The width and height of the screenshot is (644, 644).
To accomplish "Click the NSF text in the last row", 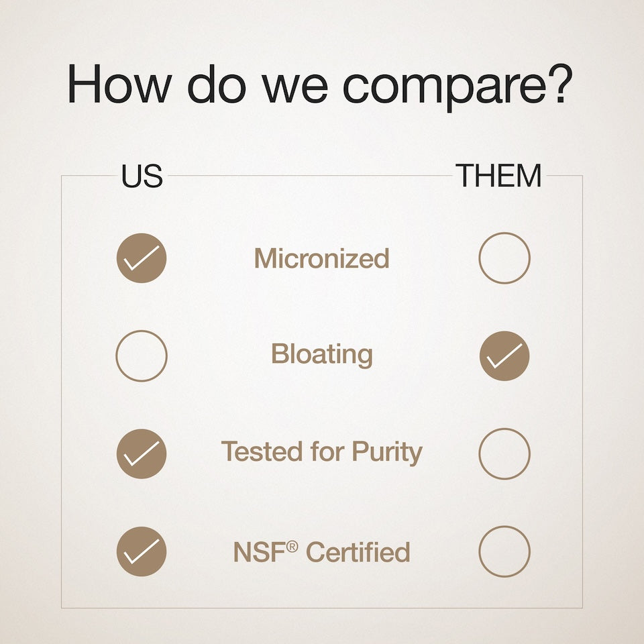I will point(260,552).
